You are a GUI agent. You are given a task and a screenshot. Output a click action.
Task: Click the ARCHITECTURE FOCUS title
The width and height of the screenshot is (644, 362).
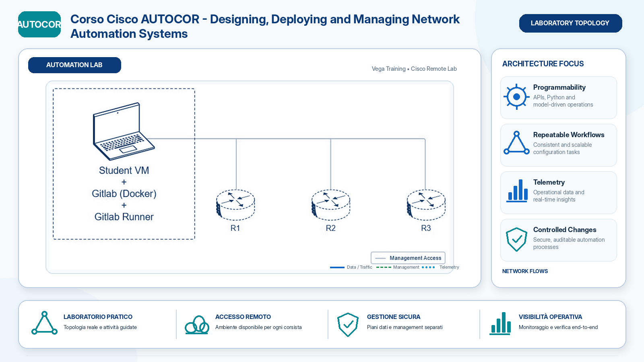point(543,64)
